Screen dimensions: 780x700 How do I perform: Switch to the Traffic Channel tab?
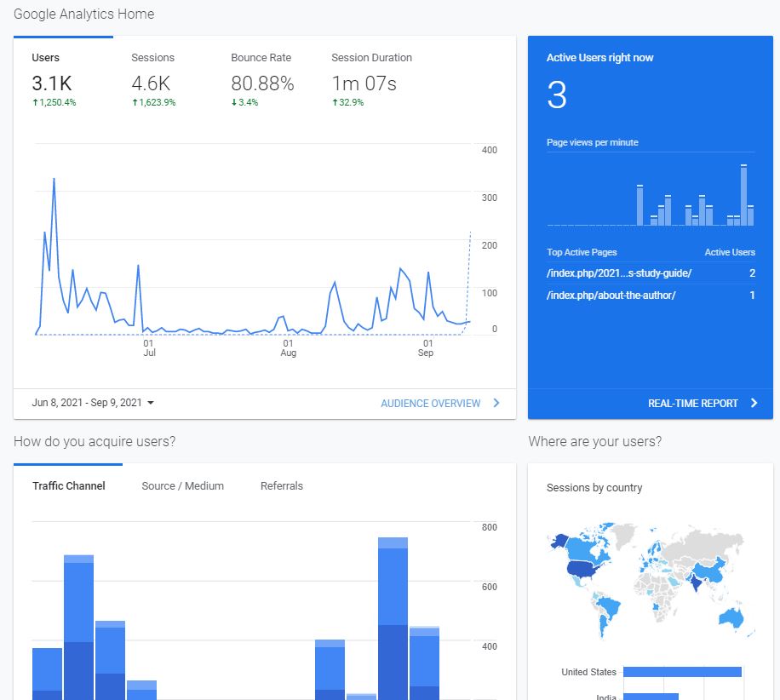tap(69, 486)
